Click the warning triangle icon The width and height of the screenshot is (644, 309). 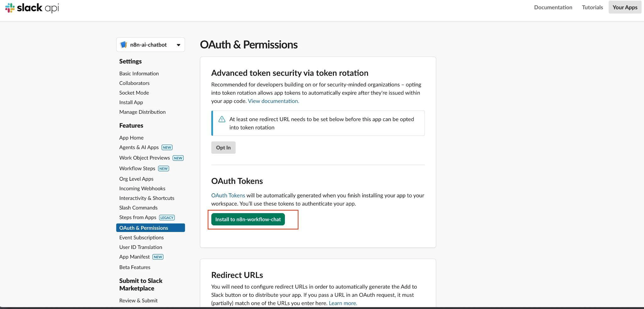pyautogui.click(x=222, y=119)
